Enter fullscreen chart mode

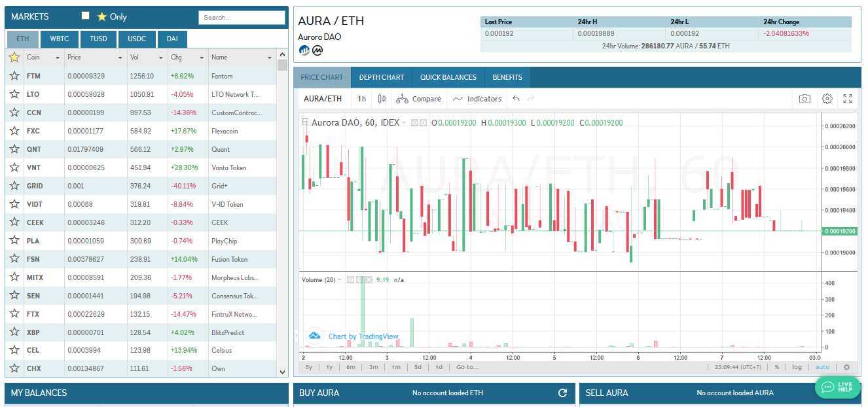tap(848, 99)
